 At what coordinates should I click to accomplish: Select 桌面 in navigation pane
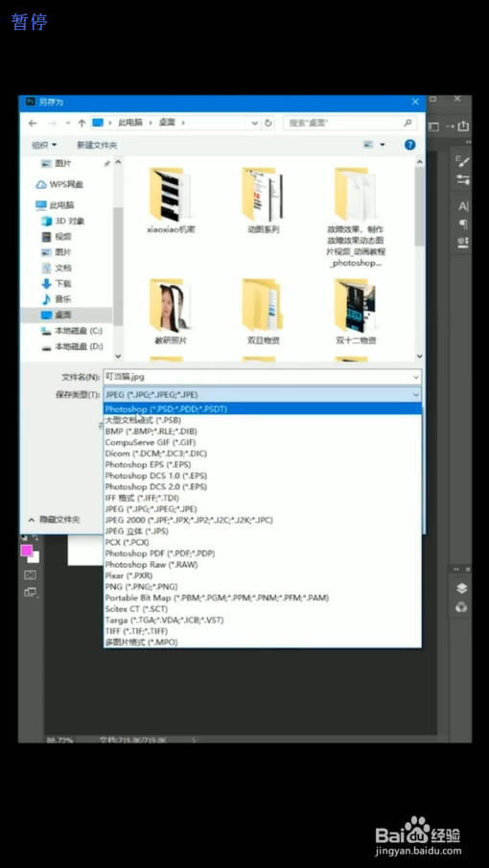(x=57, y=315)
